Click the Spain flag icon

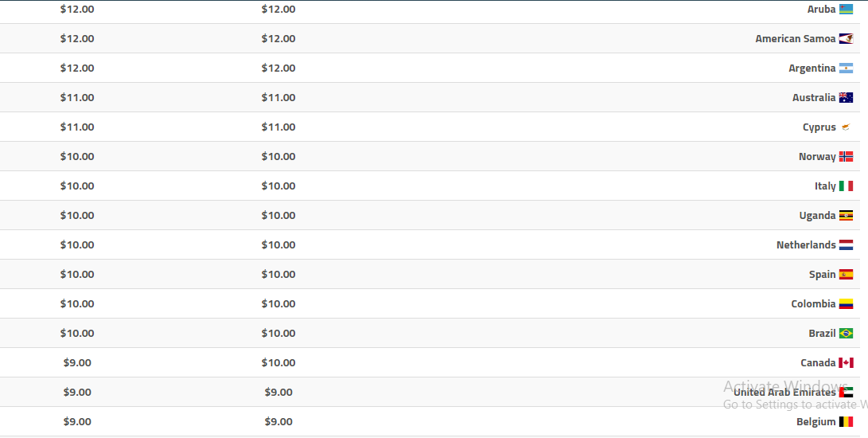tap(846, 275)
